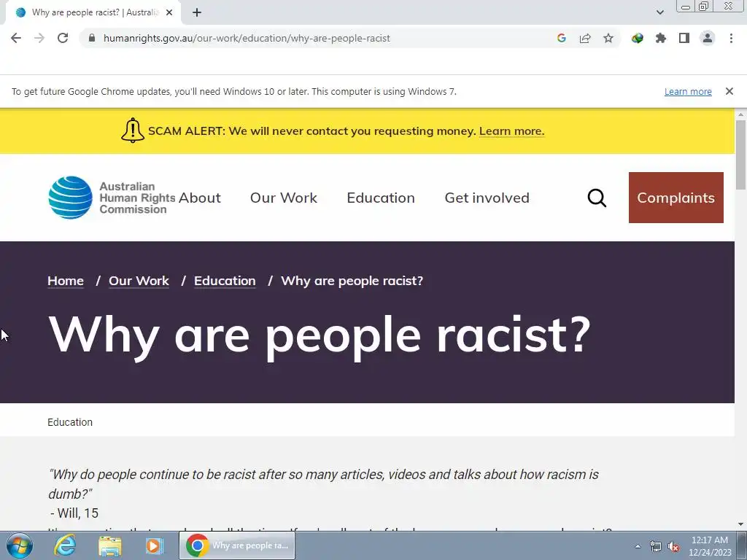Image resolution: width=747 pixels, height=560 pixels.
Task: Open the colorful globe extension icon
Action: [x=637, y=38]
